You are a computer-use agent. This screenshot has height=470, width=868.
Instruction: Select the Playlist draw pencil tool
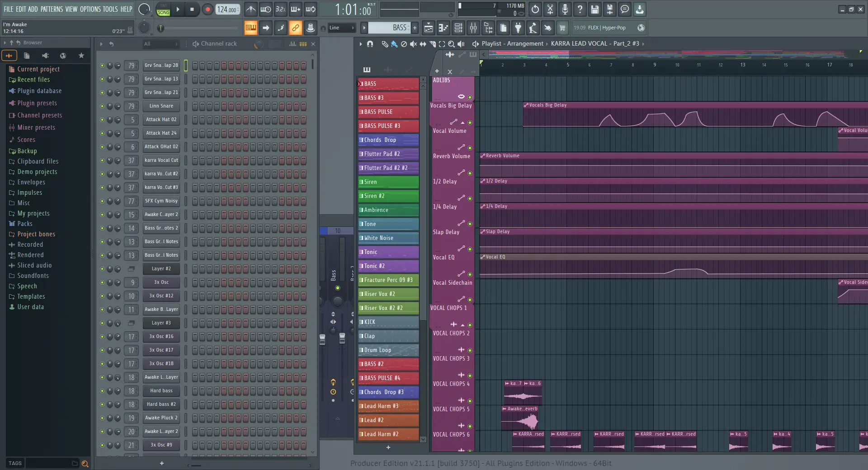coord(385,44)
